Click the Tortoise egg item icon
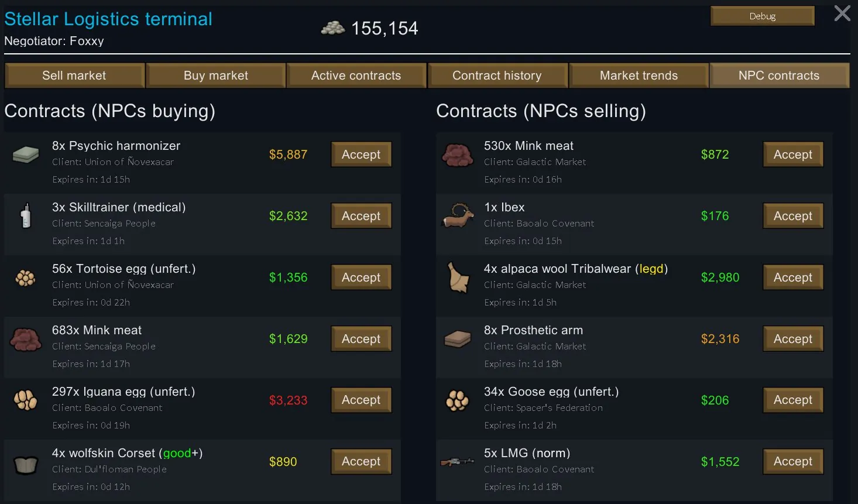 pyautogui.click(x=25, y=277)
